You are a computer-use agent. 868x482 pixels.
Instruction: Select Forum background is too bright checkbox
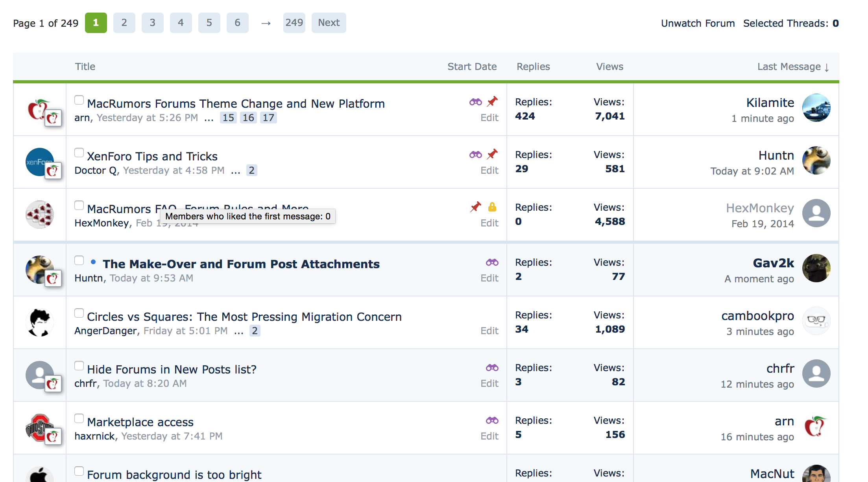point(79,471)
